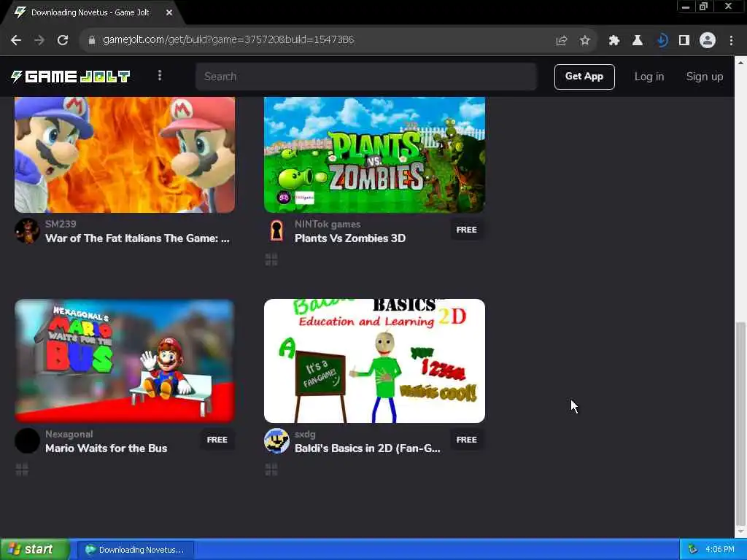
Task: View site security lock info
Action: [92, 40]
